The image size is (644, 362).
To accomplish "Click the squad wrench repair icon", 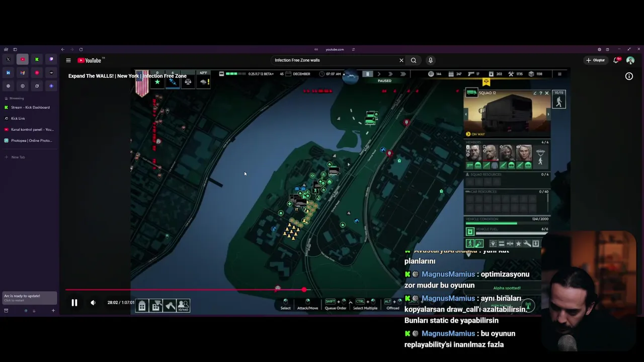I will [527, 244].
